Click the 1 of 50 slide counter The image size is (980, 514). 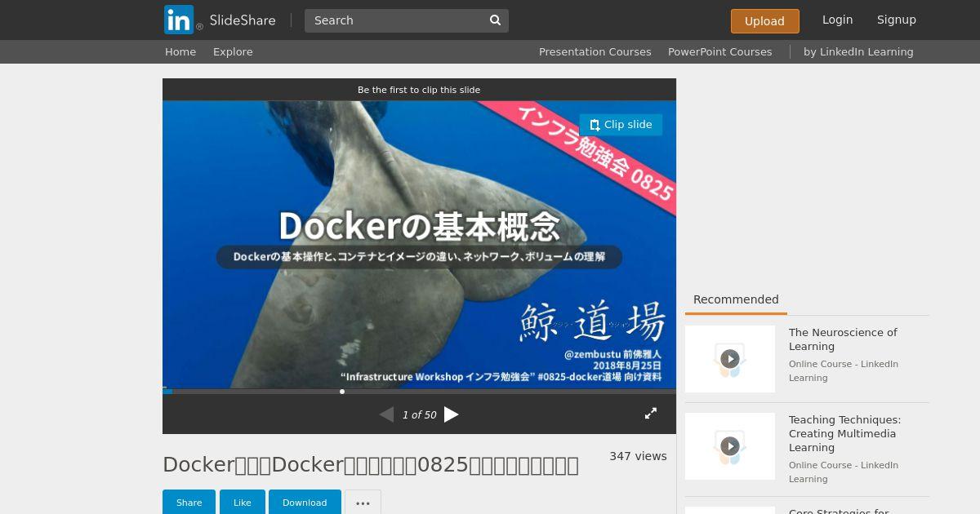(419, 414)
